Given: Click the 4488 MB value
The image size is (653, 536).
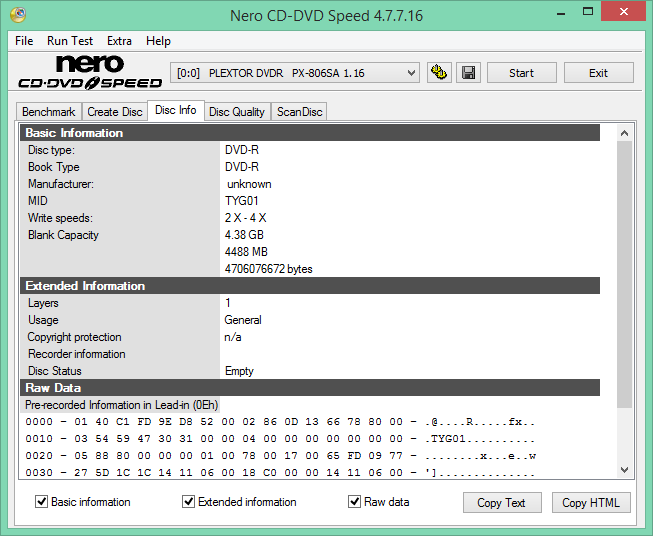Looking at the screenshot, I should click(246, 252).
